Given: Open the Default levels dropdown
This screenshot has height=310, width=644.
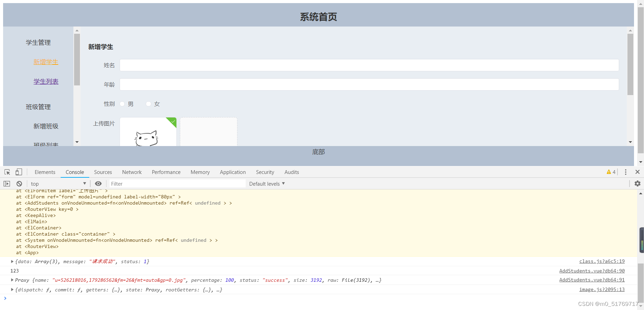Looking at the screenshot, I should pos(267,184).
